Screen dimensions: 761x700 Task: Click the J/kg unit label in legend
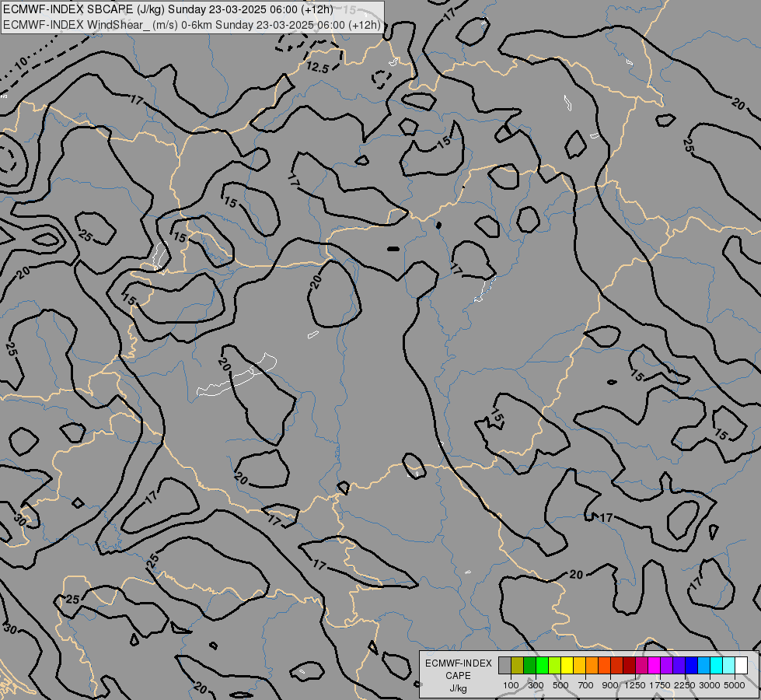click(x=458, y=689)
